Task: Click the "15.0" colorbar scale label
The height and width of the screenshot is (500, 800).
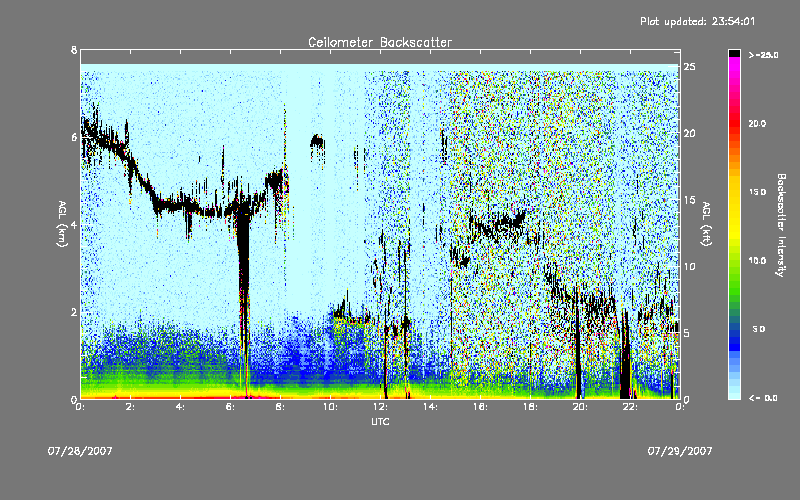Action: click(757, 192)
